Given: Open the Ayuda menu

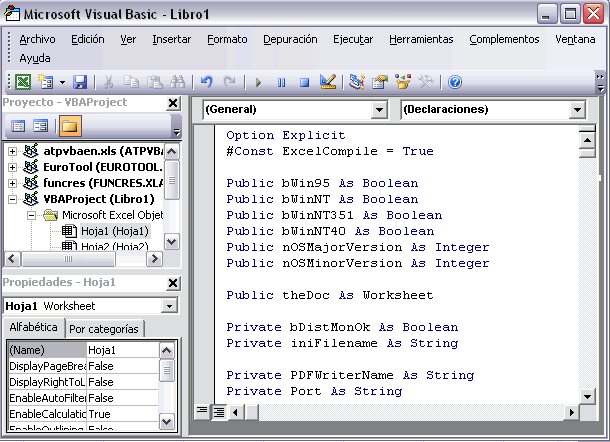Looking at the screenshot, I should pos(35,58).
